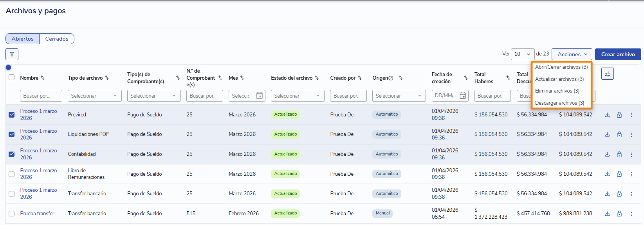Click lock icon on Liquidaciones PDF row

coord(619,134)
